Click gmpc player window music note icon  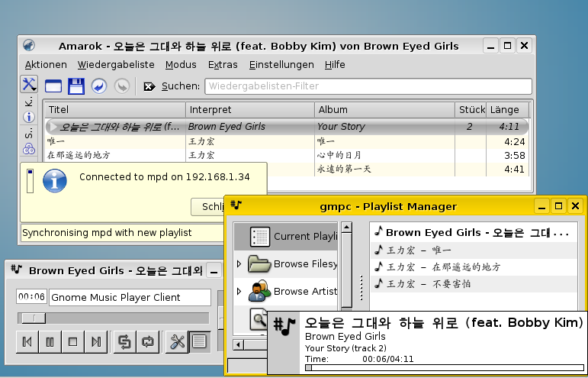pyautogui.click(x=17, y=270)
